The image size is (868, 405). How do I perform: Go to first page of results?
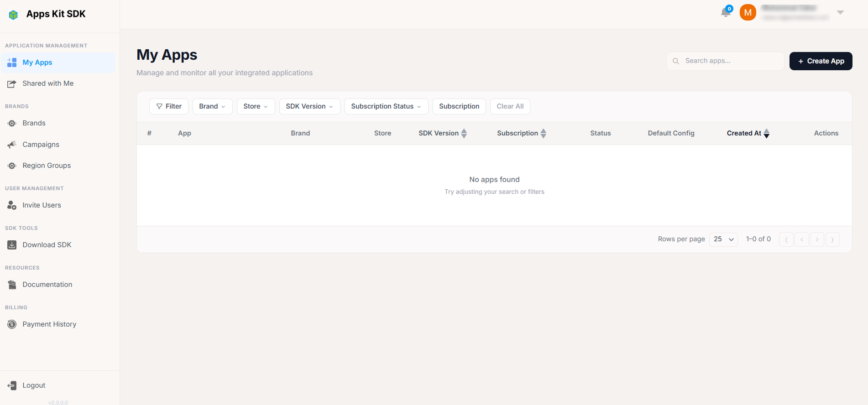786,239
